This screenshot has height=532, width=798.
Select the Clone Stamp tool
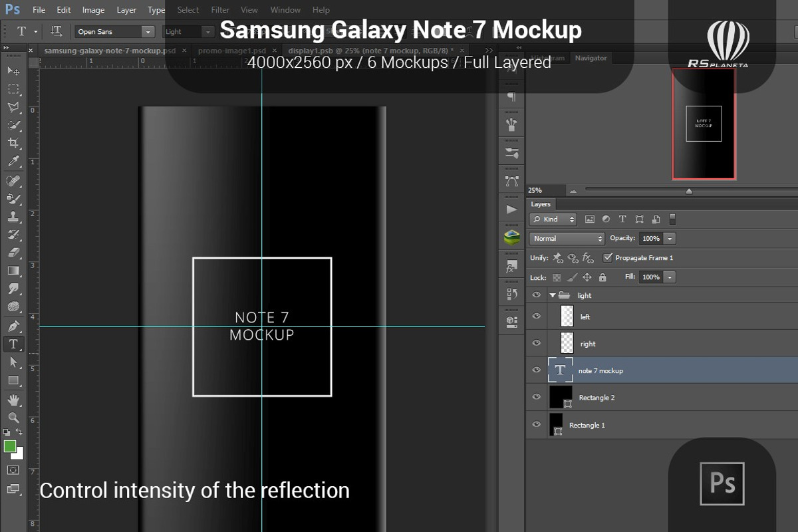pyautogui.click(x=13, y=216)
